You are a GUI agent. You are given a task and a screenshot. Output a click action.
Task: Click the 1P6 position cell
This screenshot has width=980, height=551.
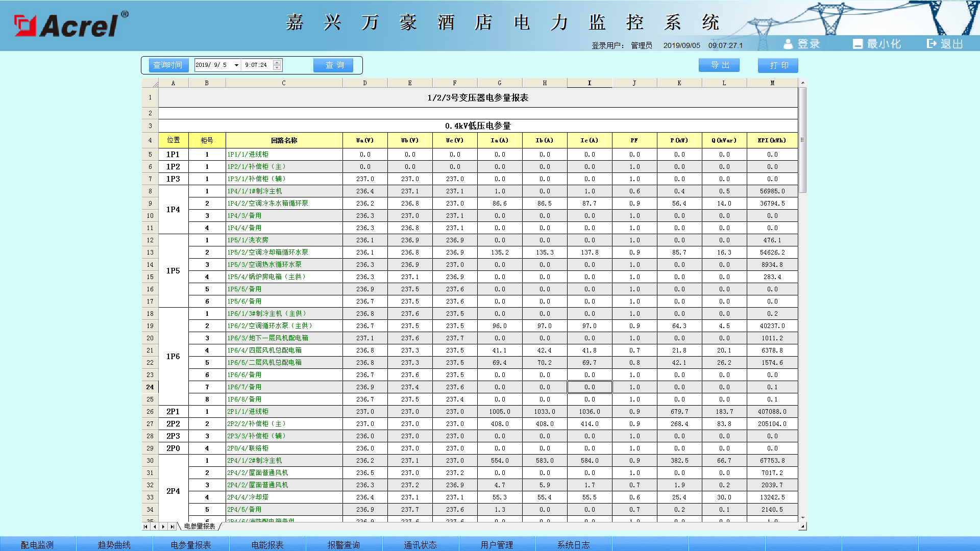click(x=174, y=357)
